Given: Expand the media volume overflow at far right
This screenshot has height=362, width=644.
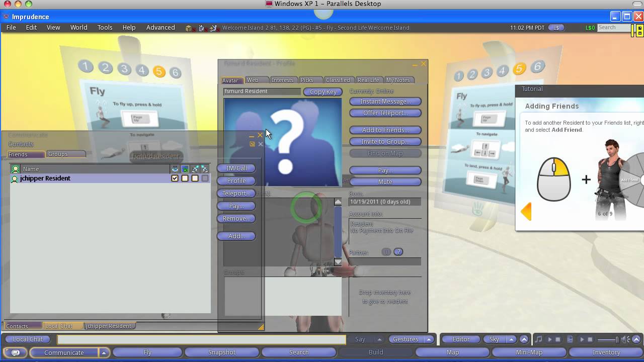Looking at the screenshot, I should click(636, 339).
